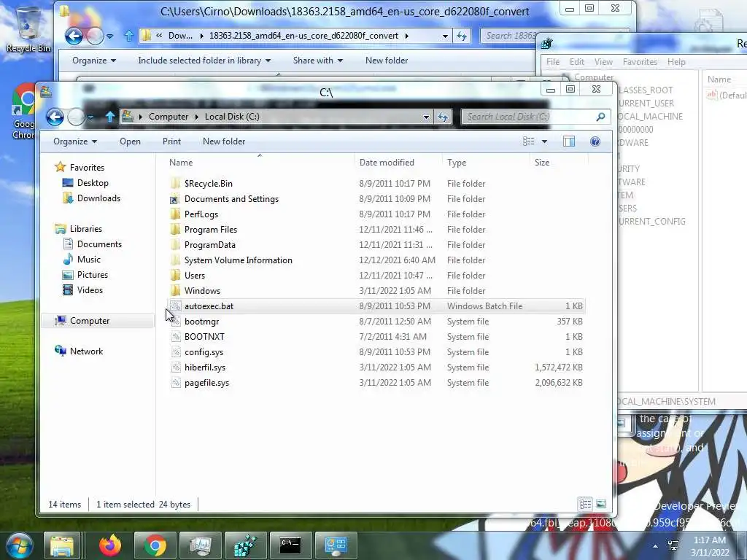The height and width of the screenshot is (560, 747).
Task: Click the Print button in the toolbar
Action: [171, 141]
